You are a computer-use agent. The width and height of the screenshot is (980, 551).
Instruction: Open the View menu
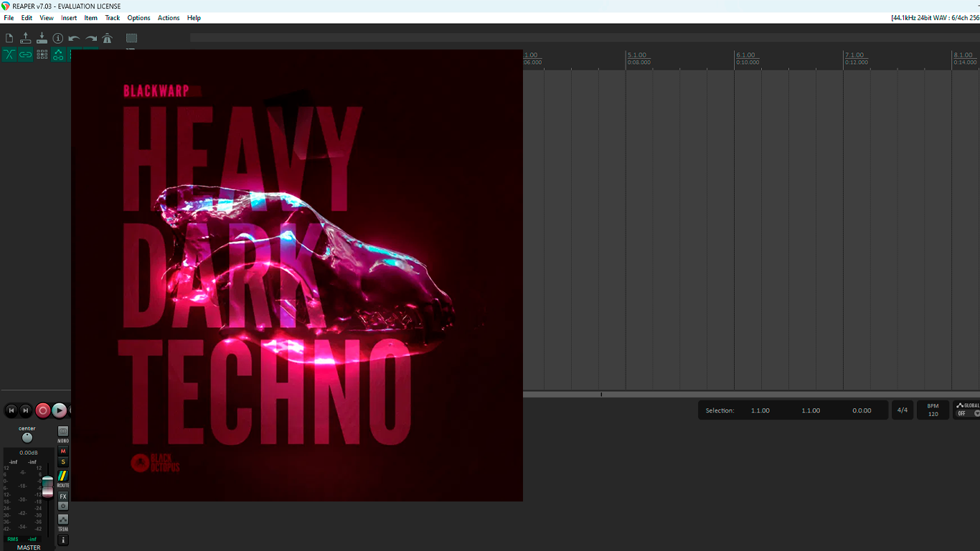[x=47, y=18]
